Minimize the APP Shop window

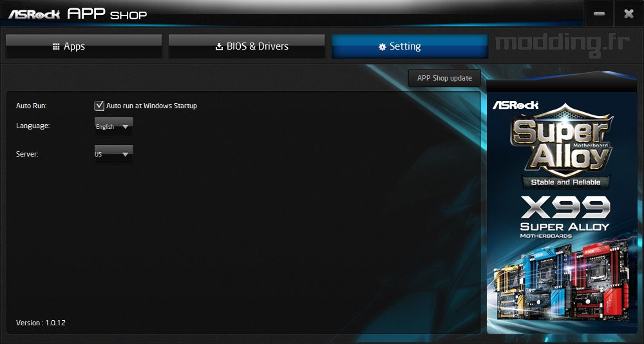[599, 14]
